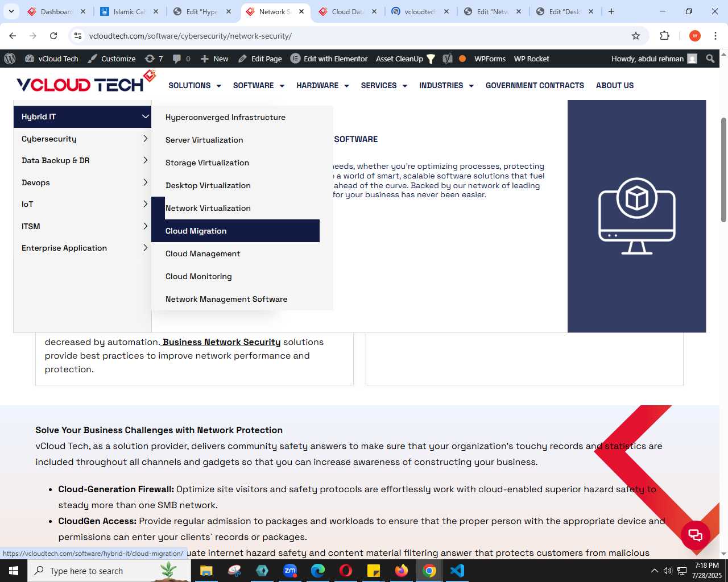Expand Devops submenu arrow

click(x=146, y=182)
